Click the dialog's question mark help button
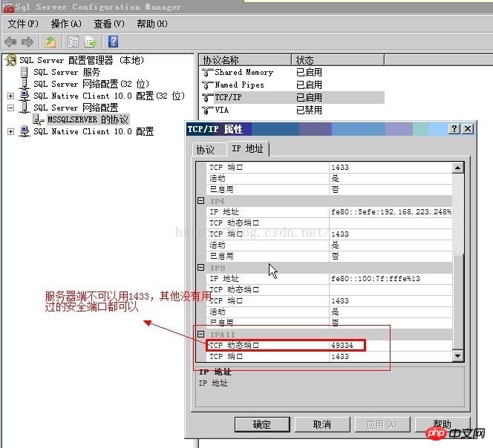Viewport: 493px width, 448px height. pyautogui.click(x=454, y=129)
